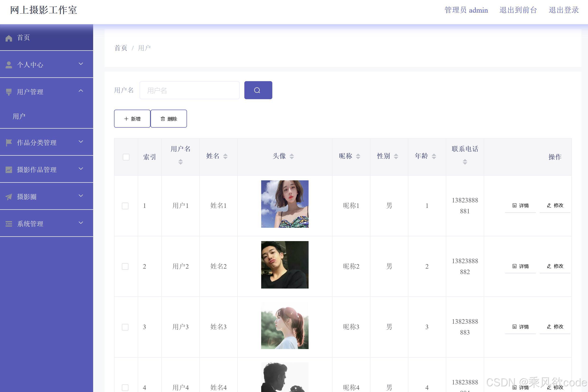Click the flag icon for 作品分类管理

[x=9, y=143]
